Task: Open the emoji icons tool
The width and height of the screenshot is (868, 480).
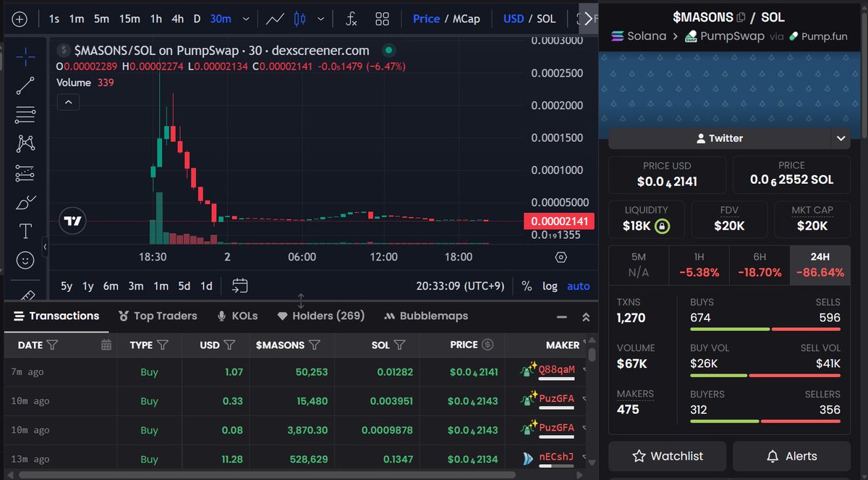Action: click(x=25, y=260)
